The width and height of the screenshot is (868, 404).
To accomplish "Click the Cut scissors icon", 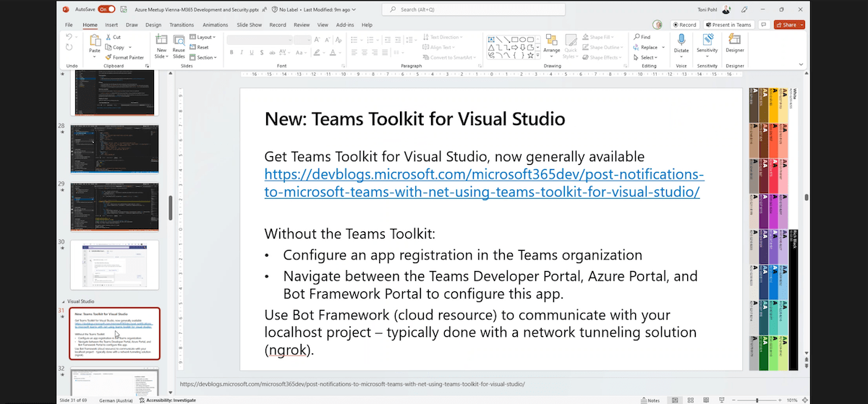I will coord(108,37).
